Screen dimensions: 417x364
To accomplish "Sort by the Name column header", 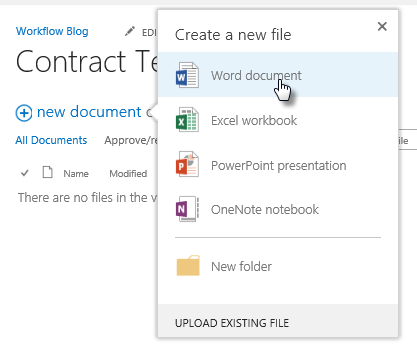I will [76, 173].
